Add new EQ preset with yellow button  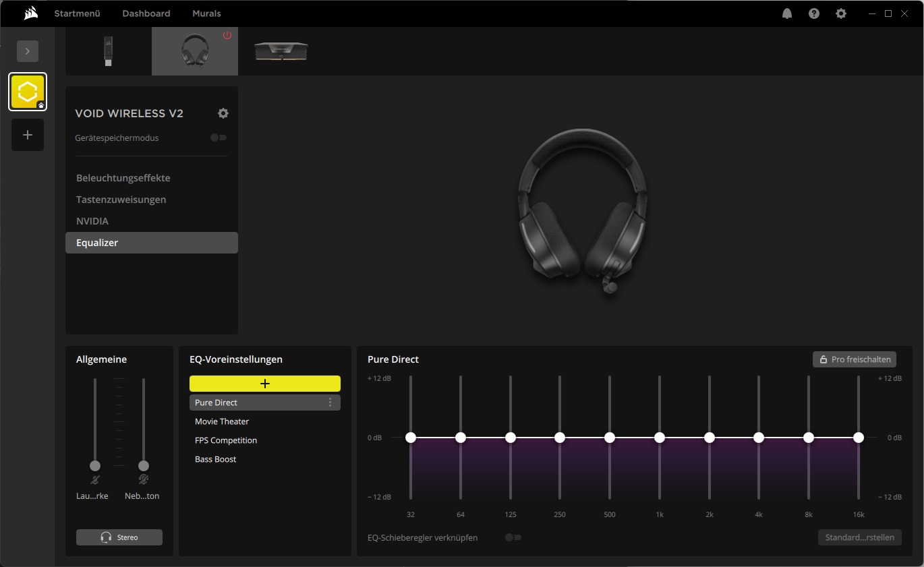pos(265,384)
